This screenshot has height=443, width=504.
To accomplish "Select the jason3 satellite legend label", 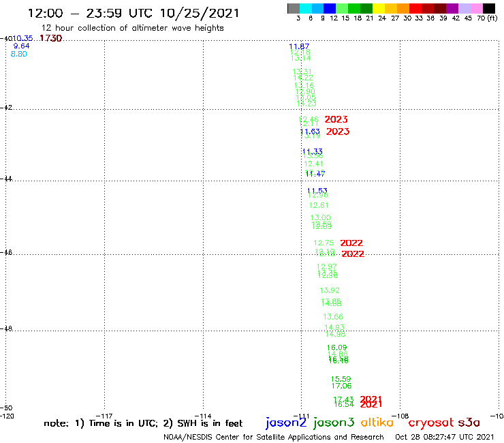I will coord(334,423).
